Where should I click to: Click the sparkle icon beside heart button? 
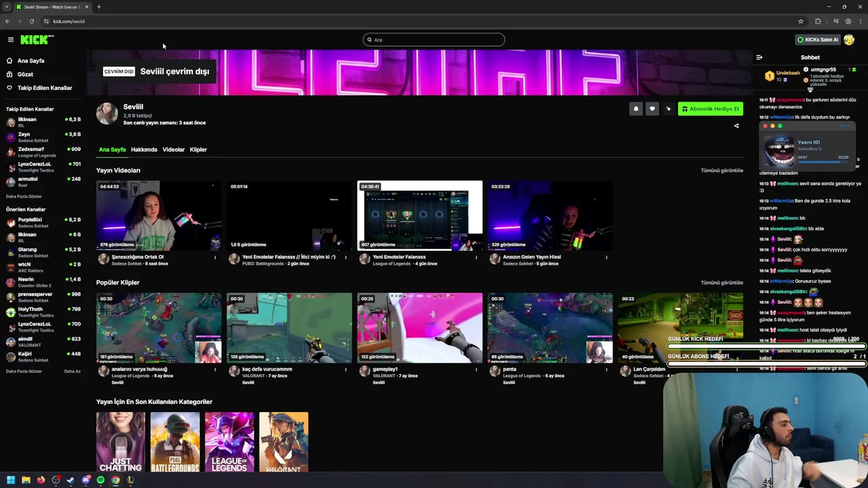pos(668,109)
